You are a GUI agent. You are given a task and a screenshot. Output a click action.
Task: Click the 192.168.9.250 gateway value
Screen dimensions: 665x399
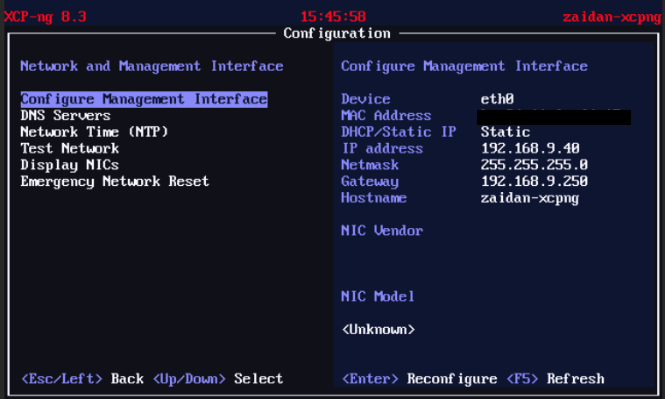(x=534, y=181)
